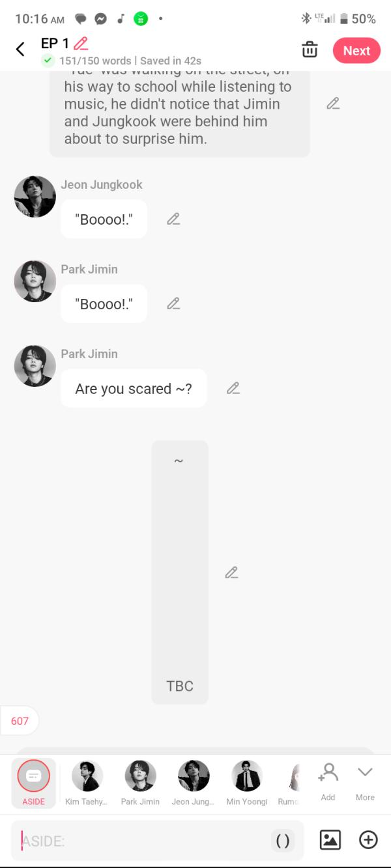Tap the Next button

click(356, 51)
